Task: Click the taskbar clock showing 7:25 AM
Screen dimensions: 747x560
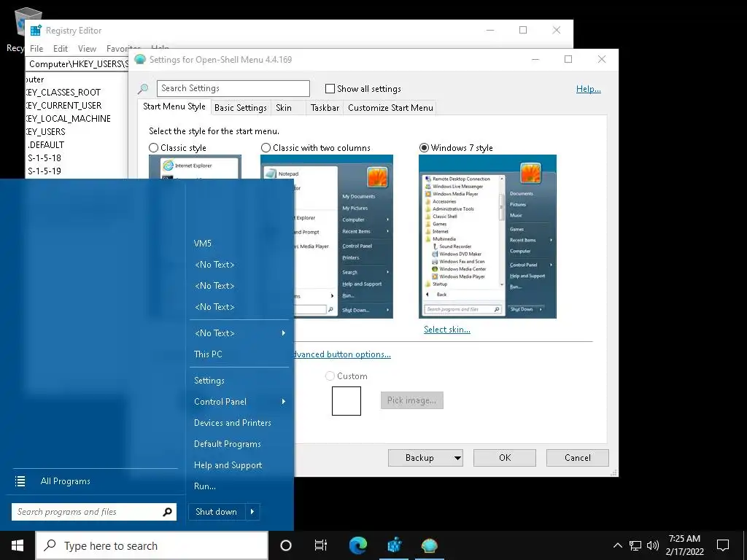Action: coord(684,545)
